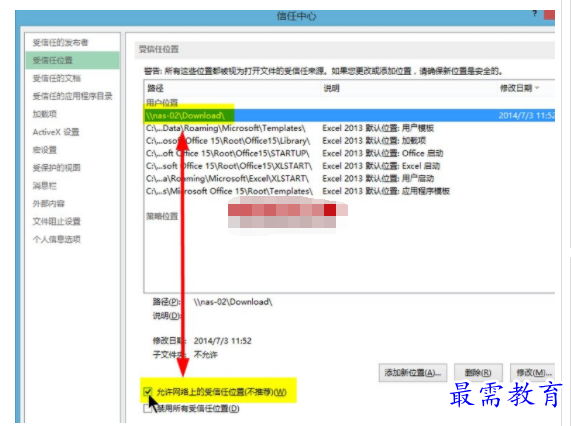Close the 信任中心 dialog
Image resolution: width=571 pixels, height=426 pixels.
(549, 15)
